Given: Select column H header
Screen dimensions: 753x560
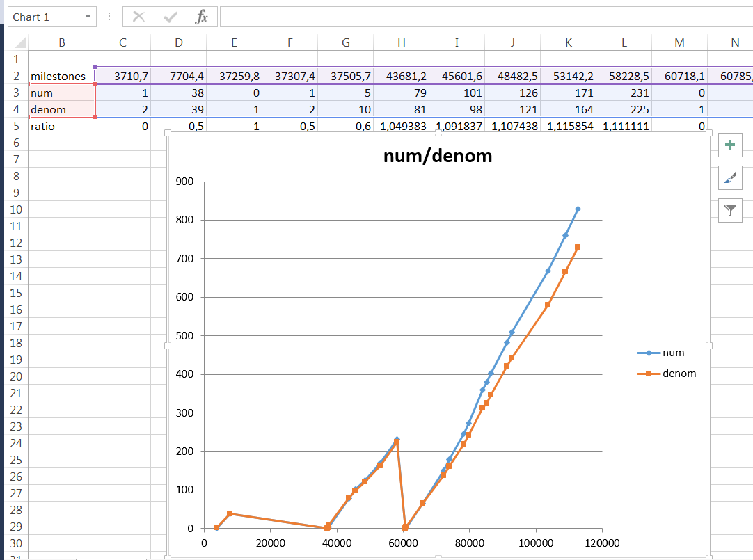Looking at the screenshot, I should (x=401, y=42).
